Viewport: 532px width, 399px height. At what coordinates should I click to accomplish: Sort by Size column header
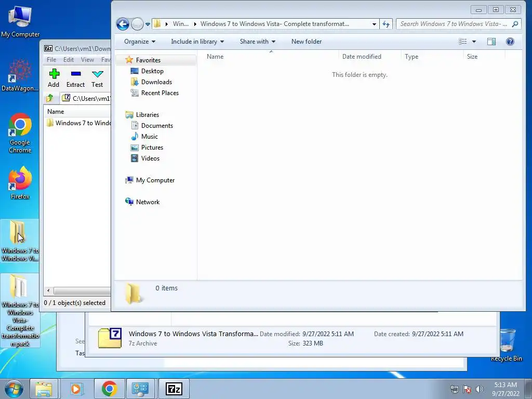(x=484, y=56)
